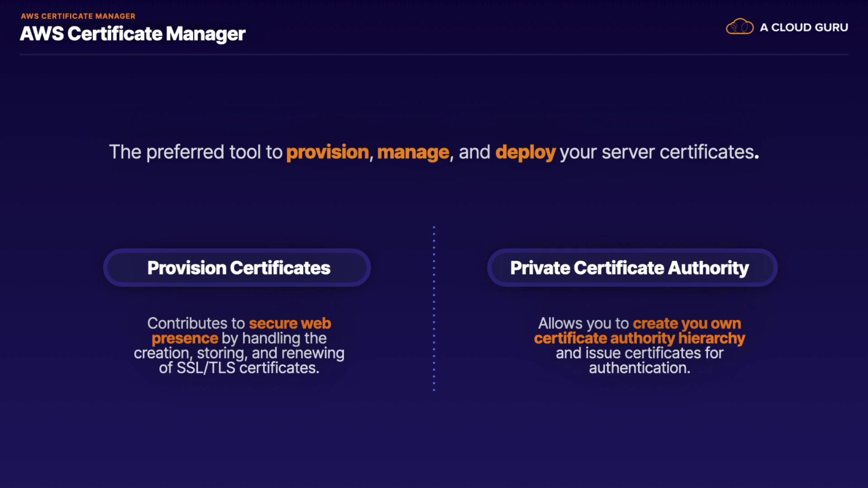Click the highlighted word provision
This screenshot has height=488, width=868.
pyautogui.click(x=327, y=152)
